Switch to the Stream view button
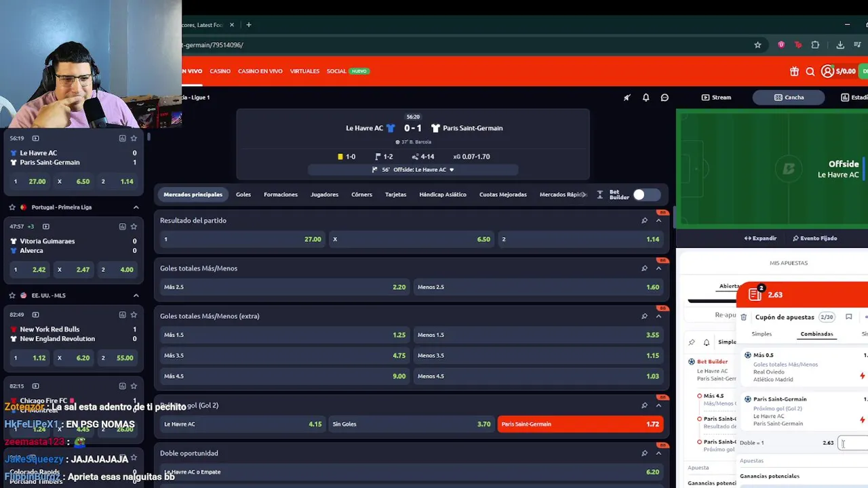The width and height of the screenshot is (868, 488). pyautogui.click(x=716, y=98)
